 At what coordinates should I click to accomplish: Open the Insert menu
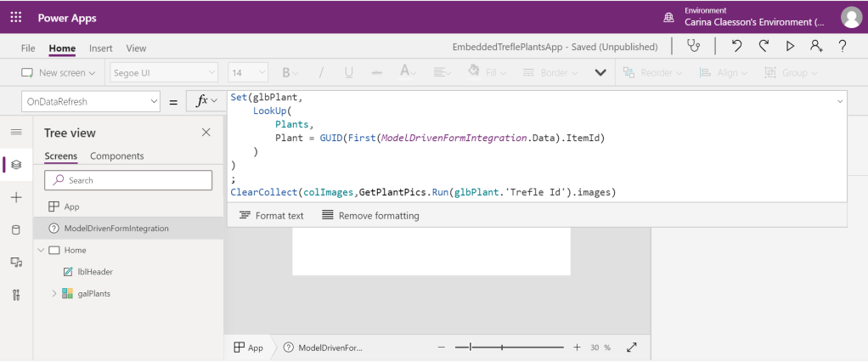[102, 48]
